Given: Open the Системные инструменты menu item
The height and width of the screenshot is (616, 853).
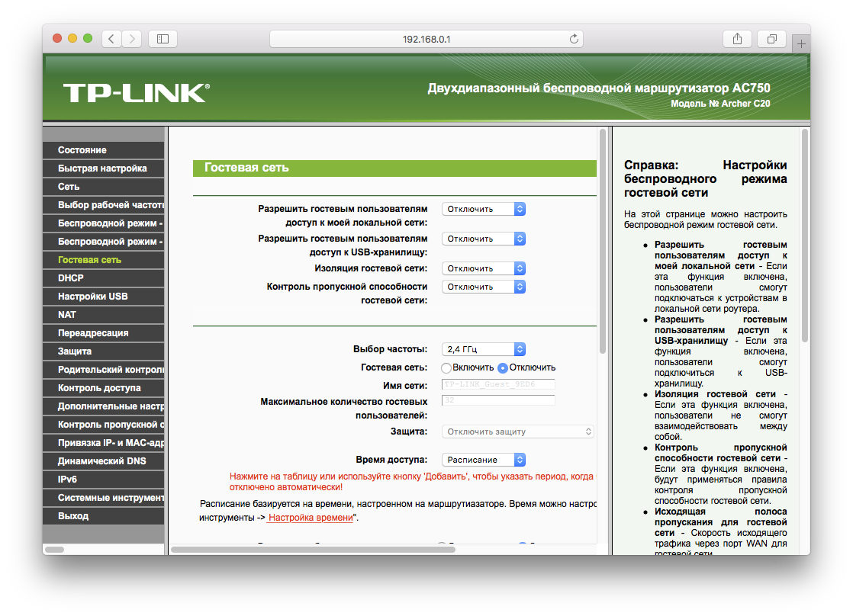Looking at the screenshot, I should pos(103,498).
